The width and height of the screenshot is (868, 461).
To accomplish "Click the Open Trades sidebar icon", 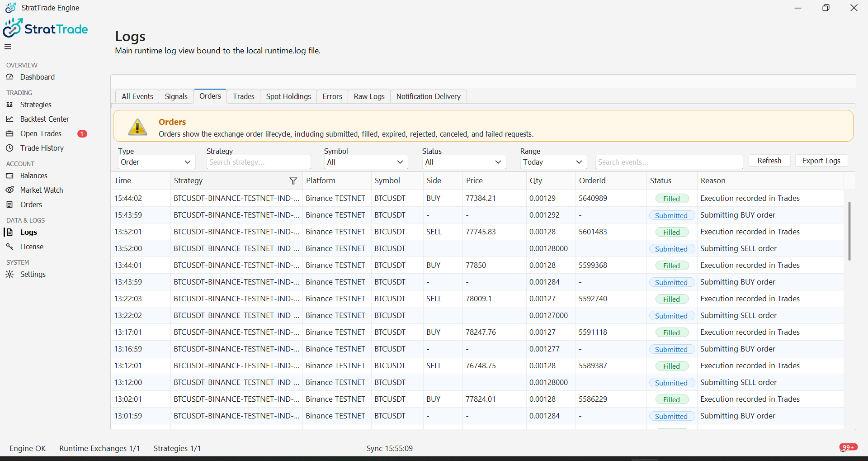I will click(9, 133).
